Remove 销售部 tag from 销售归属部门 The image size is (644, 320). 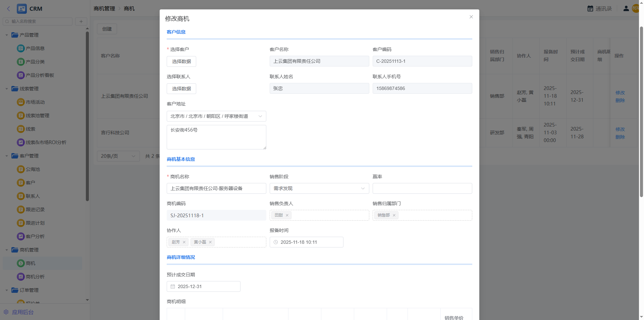394,215
